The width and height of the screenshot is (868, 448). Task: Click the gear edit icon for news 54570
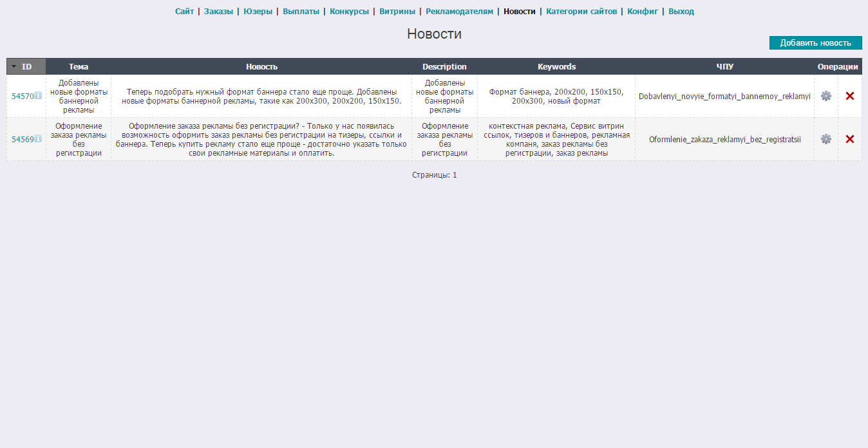(x=826, y=96)
